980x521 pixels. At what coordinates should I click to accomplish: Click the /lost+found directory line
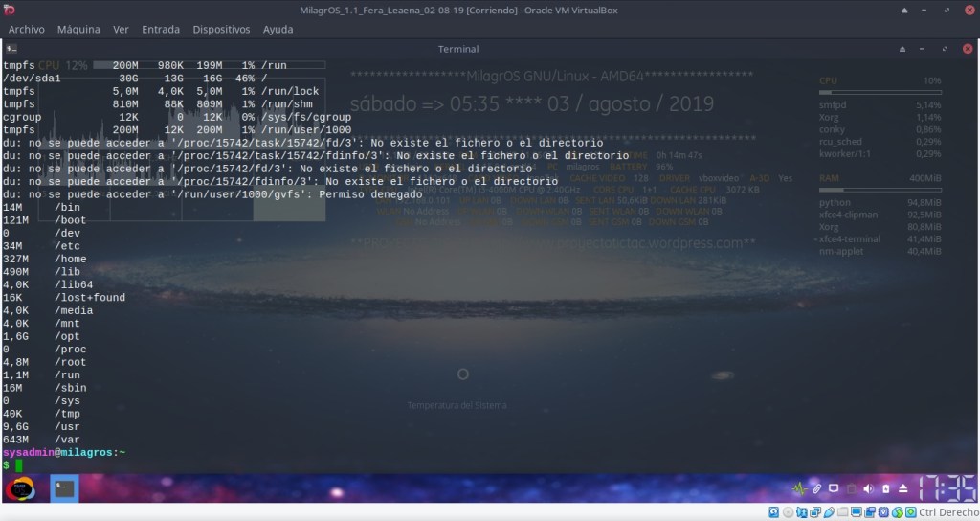pos(64,298)
